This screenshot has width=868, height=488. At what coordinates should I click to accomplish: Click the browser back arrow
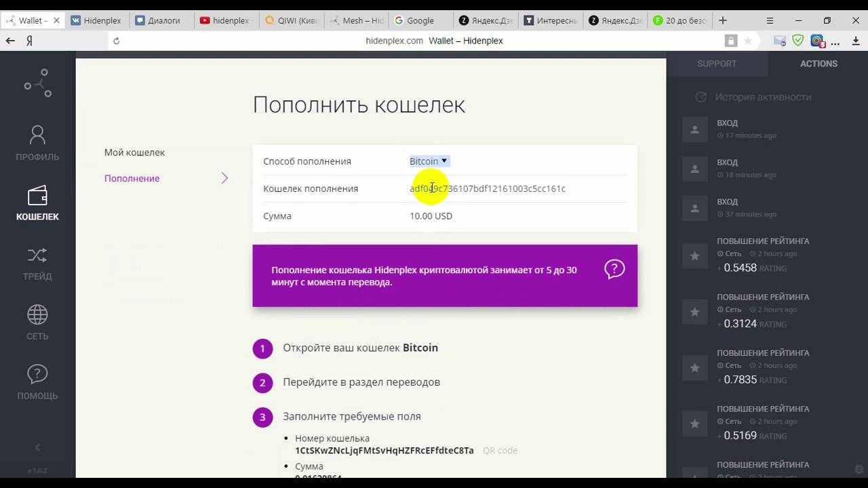(x=10, y=41)
